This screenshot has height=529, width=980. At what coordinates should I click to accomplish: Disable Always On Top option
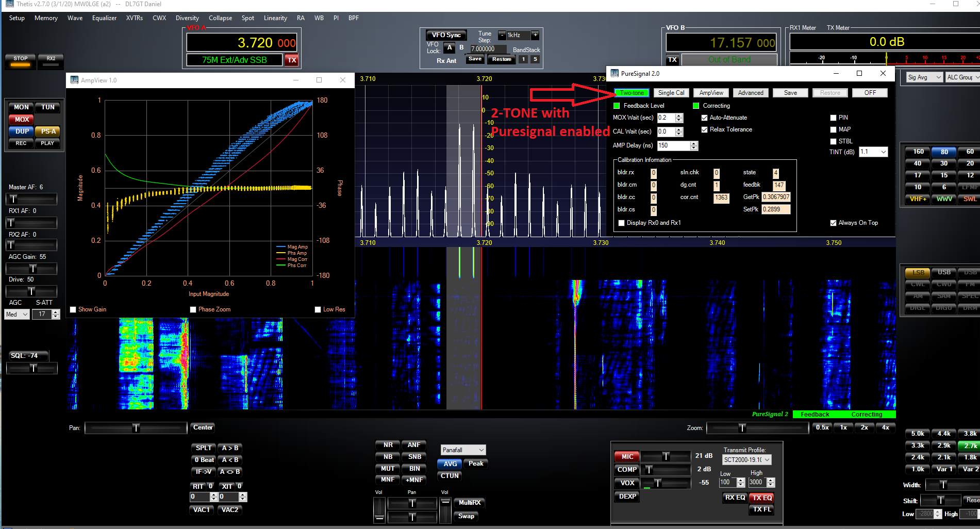pyautogui.click(x=833, y=223)
